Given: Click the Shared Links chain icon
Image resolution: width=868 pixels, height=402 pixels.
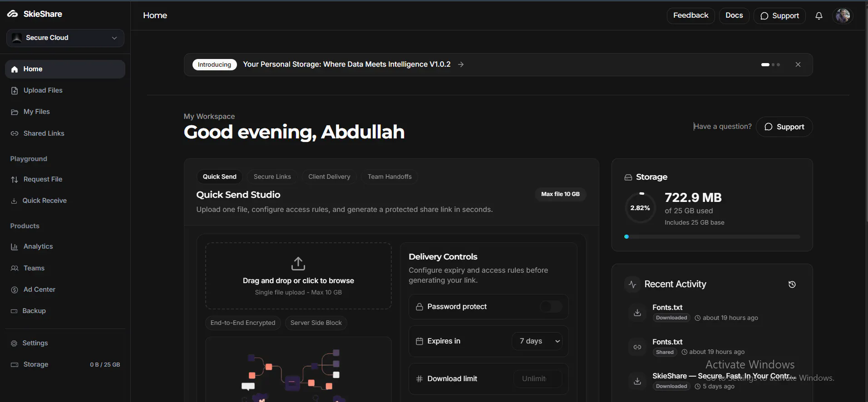Looking at the screenshot, I should (15, 133).
